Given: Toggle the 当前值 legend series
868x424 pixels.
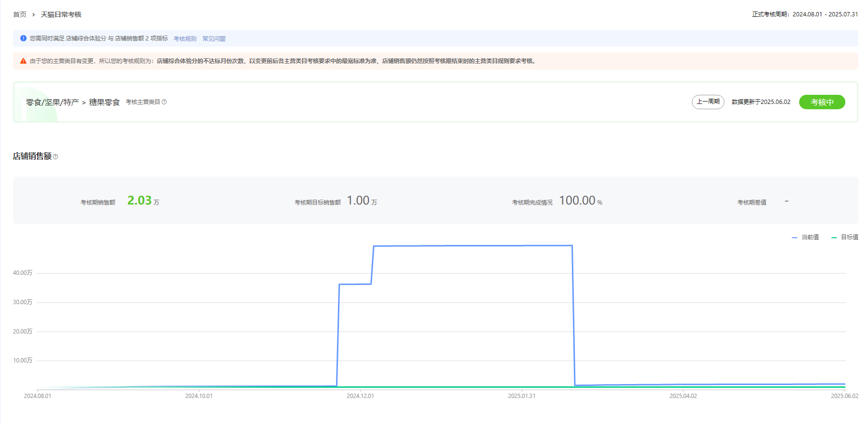Looking at the screenshot, I should pos(805,237).
